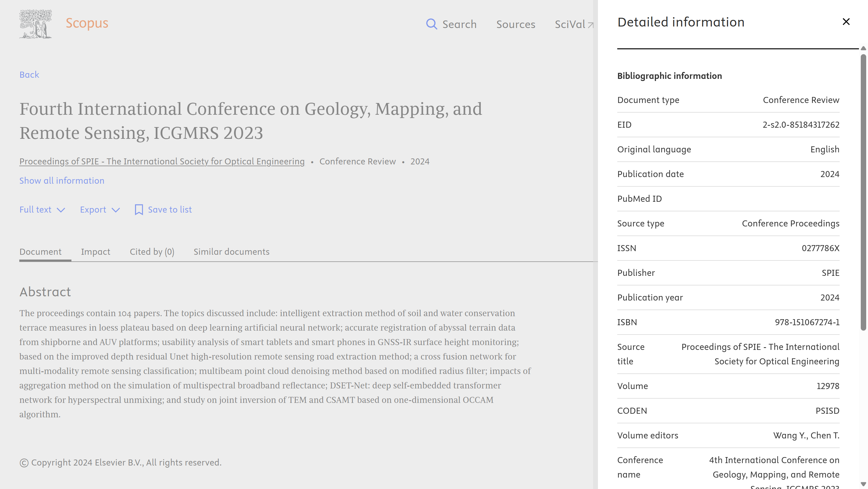This screenshot has height=489, width=868.
Task: Click the Full text button label
Action: pyautogui.click(x=35, y=210)
